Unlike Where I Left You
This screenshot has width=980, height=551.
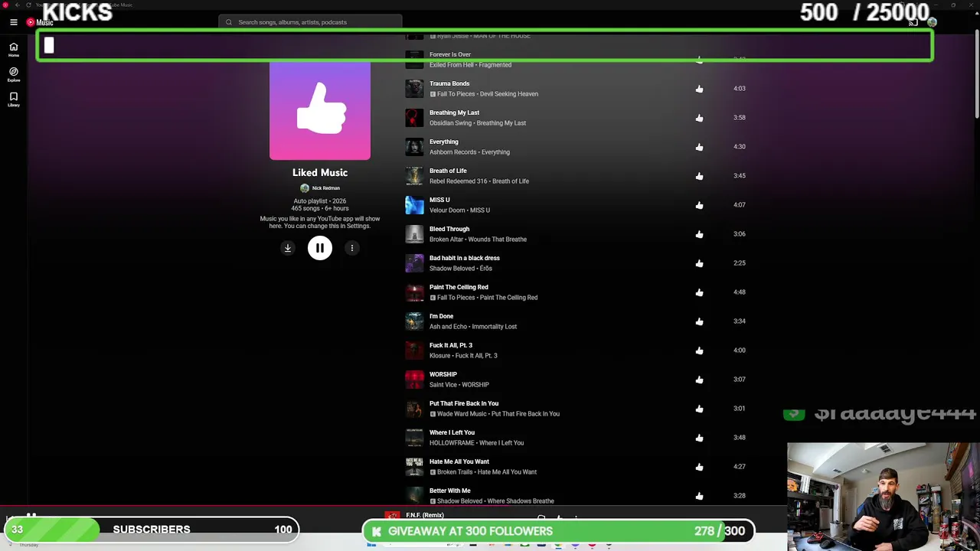coord(699,438)
